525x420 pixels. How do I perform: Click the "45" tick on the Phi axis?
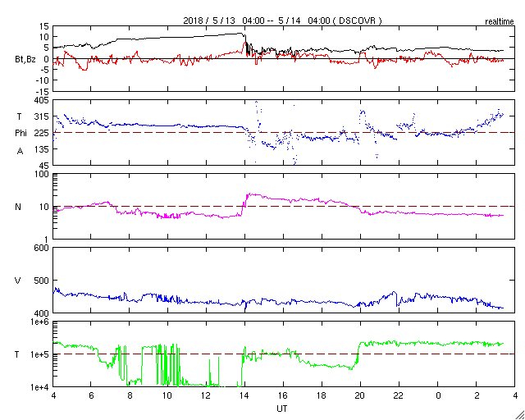[x=43, y=165]
